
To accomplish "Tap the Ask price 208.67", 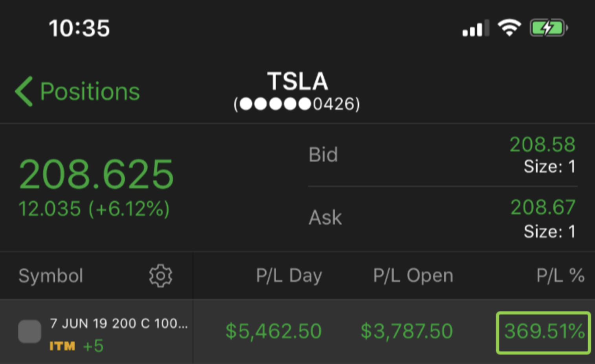I will pyautogui.click(x=543, y=207).
